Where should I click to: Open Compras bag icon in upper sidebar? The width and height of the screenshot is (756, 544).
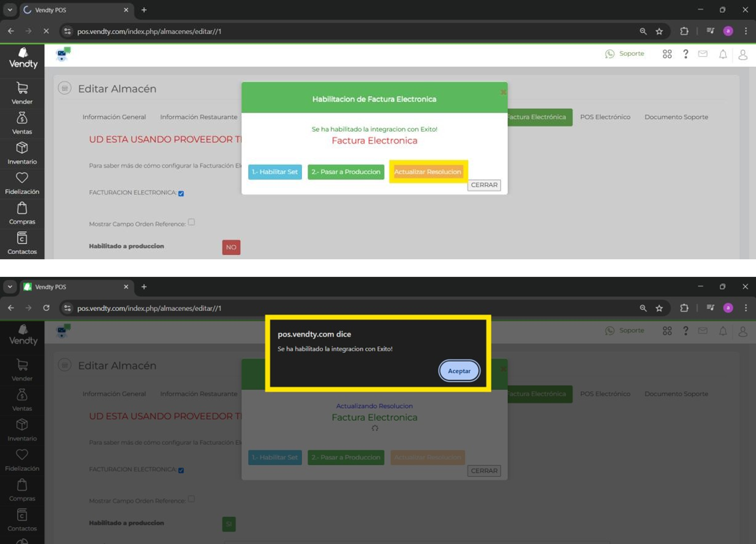tap(22, 208)
